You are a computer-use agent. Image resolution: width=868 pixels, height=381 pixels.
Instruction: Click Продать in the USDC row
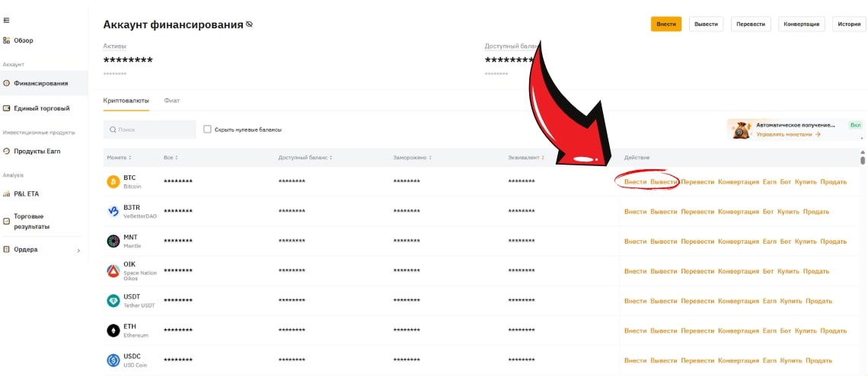tap(819, 360)
